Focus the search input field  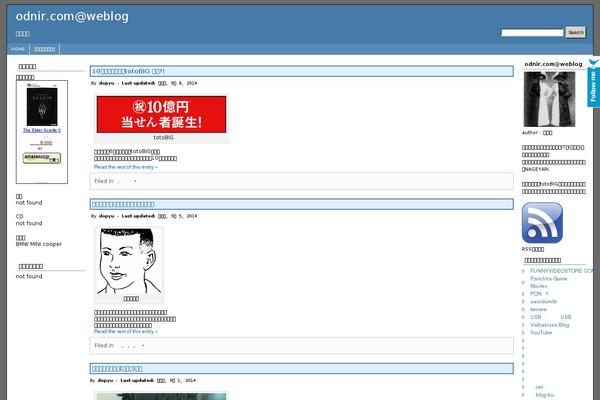click(x=532, y=33)
